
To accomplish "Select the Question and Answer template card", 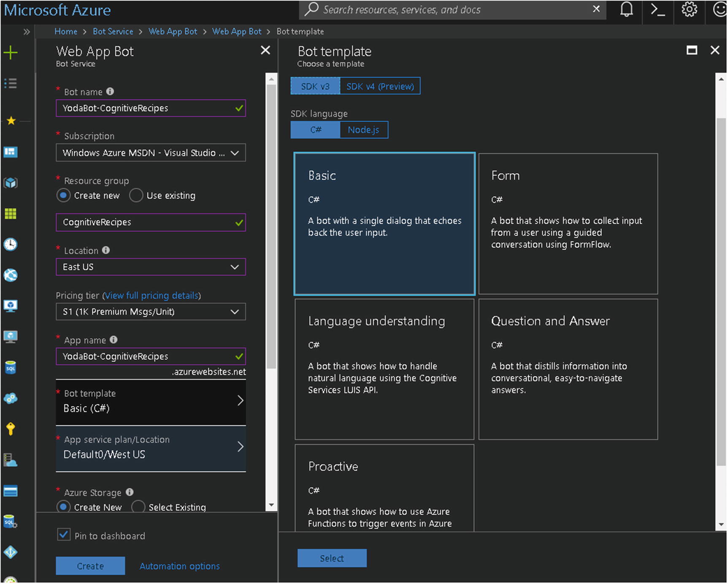I will (568, 369).
